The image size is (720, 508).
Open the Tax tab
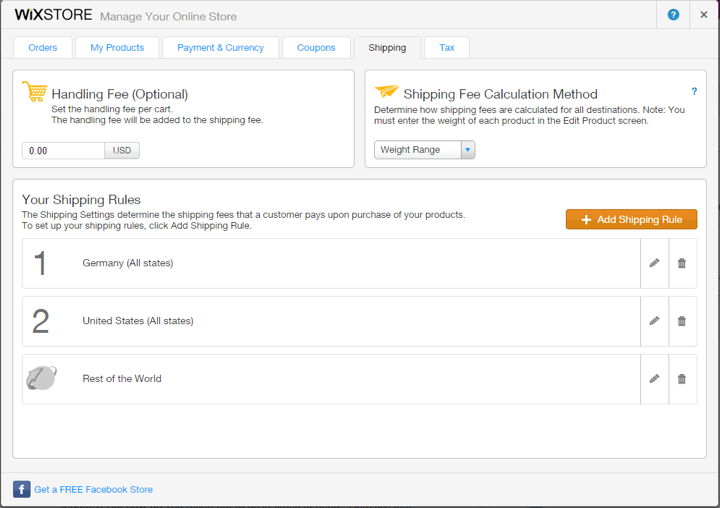click(x=446, y=48)
